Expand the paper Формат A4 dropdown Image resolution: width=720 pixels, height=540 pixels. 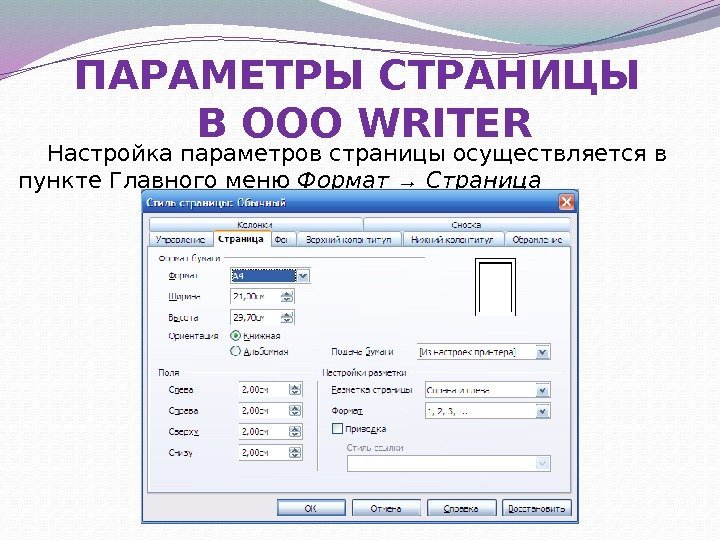click(303, 276)
